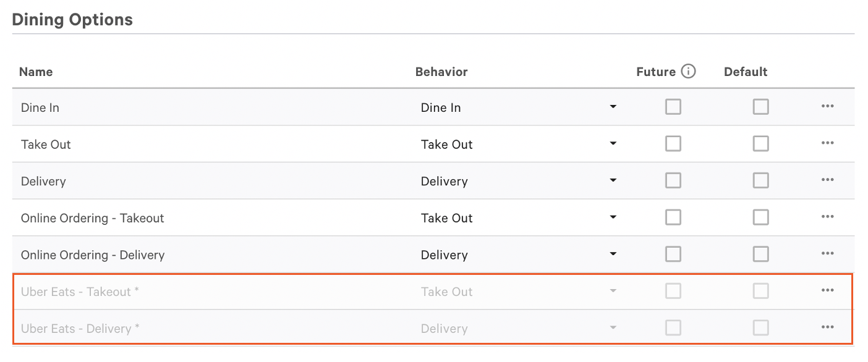Enable Future for the Dine In option
Image resolution: width=868 pixels, height=362 pixels.
point(673,106)
